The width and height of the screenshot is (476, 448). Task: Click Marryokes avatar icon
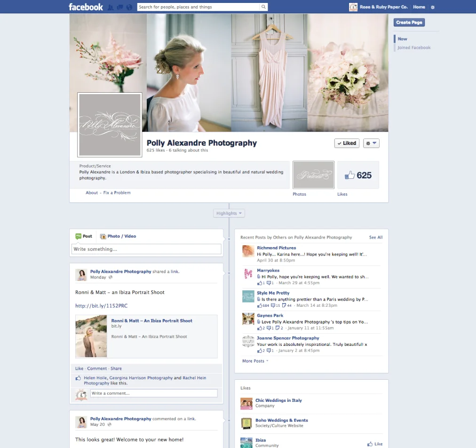pos(248,273)
